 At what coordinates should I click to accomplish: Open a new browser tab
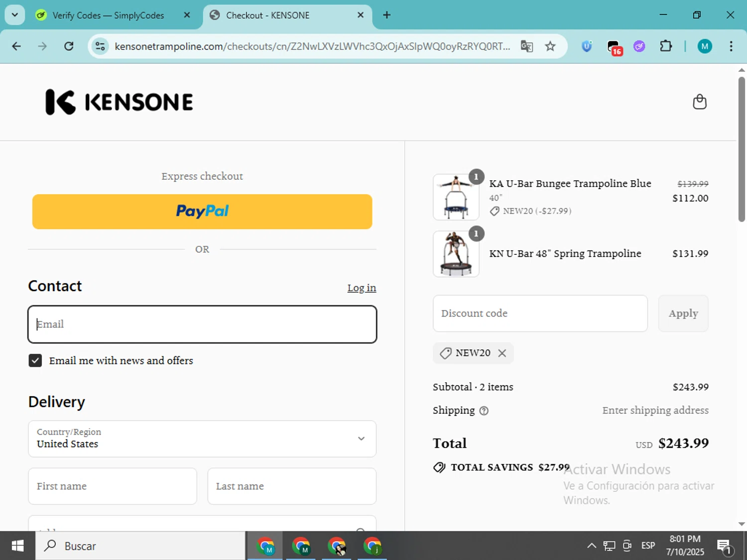[386, 15]
